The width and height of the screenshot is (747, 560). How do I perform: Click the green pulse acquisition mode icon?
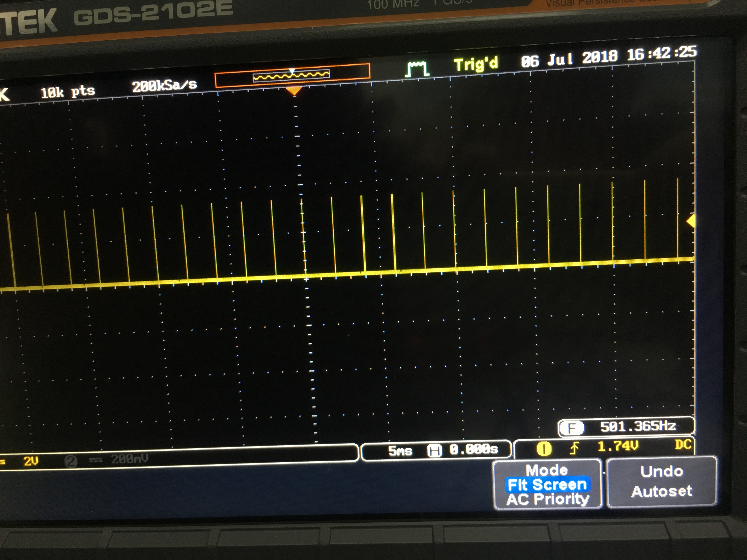tap(417, 69)
